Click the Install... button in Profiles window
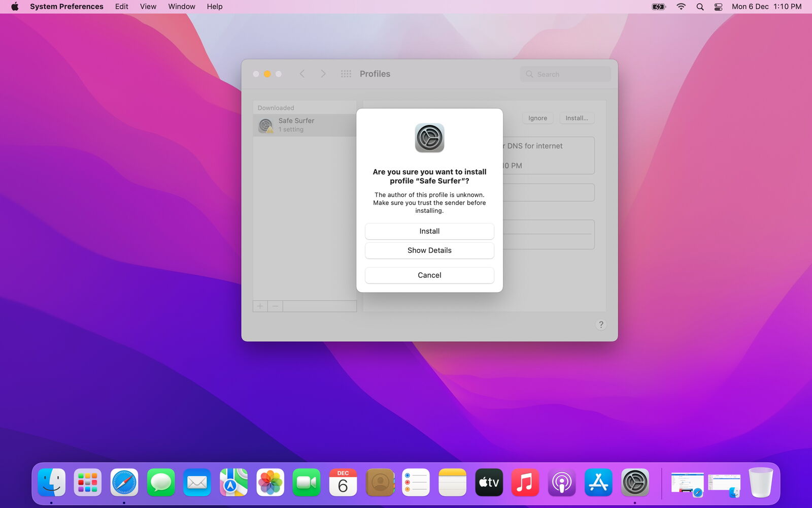 pos(577,118)
